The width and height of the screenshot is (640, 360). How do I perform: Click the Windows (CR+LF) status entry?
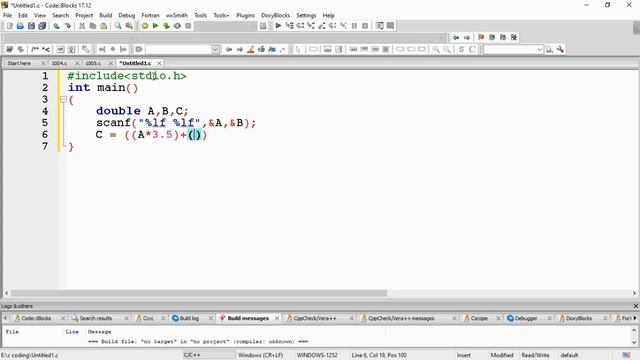click(x=260, y=355)
